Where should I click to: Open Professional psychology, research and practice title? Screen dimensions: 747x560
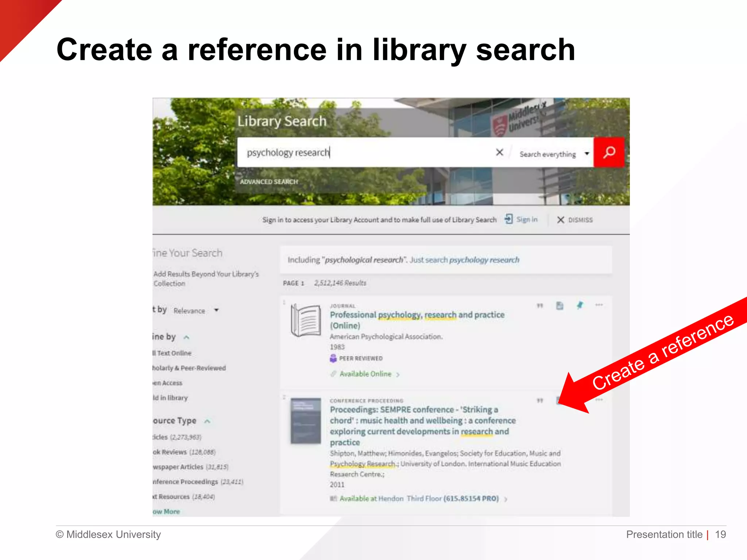point(417,320)
